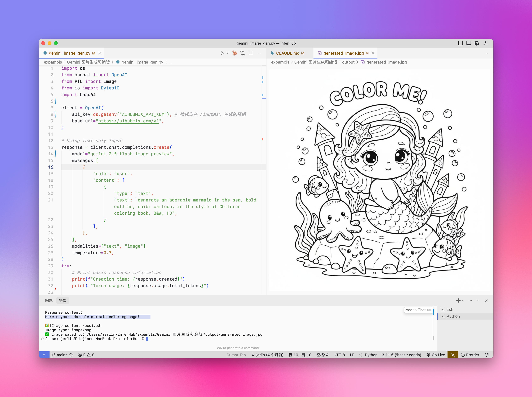This screenshot has width=532, height=397.
Task: Expand the run button dropdown arrow
Action: [x=227, y=53]
